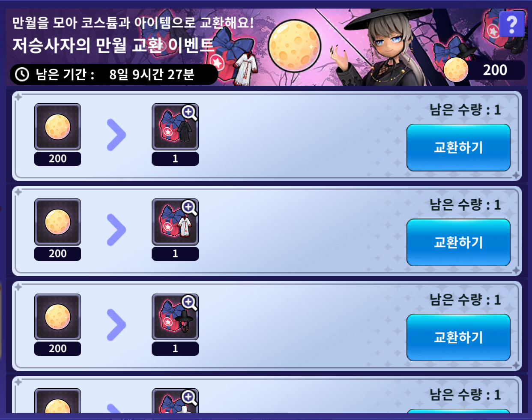Click 교환하기 for the black robe
This screenshot has height=420, width=532.
pos(458,147)
